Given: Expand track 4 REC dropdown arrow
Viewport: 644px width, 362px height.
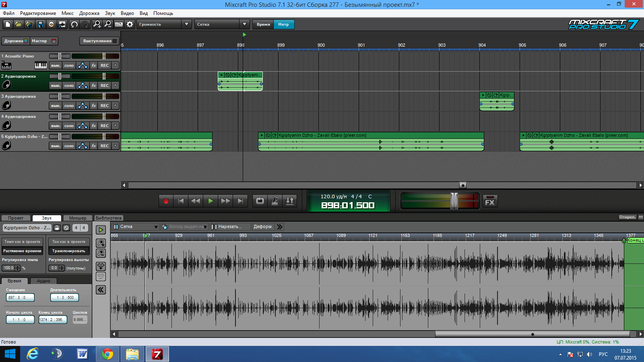Looking at the screenshot, I should [x=116, y=125].
